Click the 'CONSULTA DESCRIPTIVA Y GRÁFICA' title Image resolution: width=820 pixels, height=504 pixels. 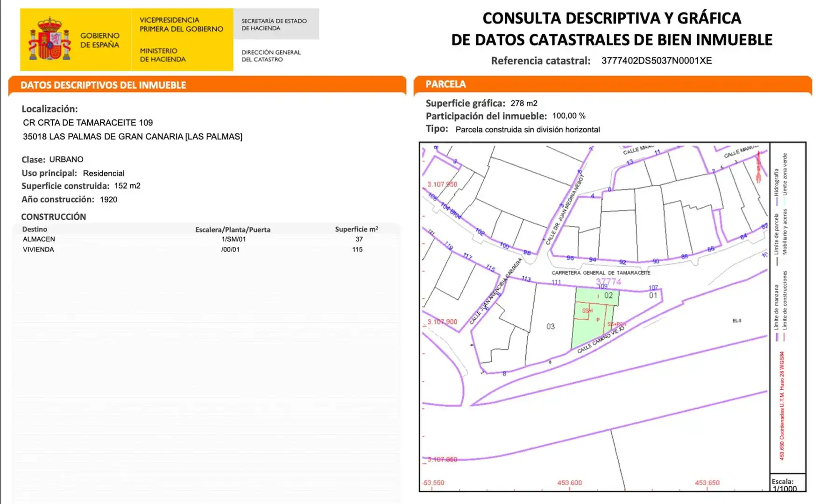tap(612, 18)
